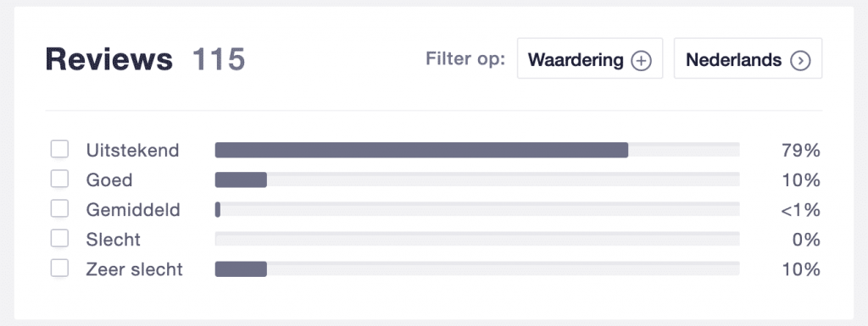Click the Goed rating label
Screen dimensions: 868x326
109,180
